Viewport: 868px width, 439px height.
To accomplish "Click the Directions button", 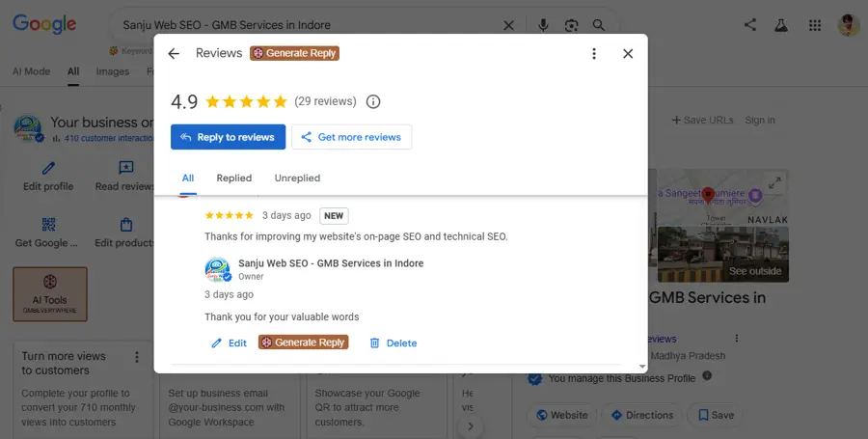I will point(641,415).
